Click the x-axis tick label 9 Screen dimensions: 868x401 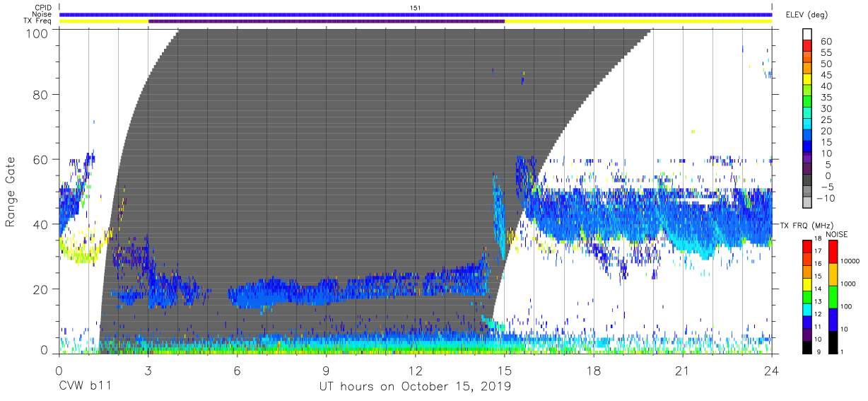[327, 371]
